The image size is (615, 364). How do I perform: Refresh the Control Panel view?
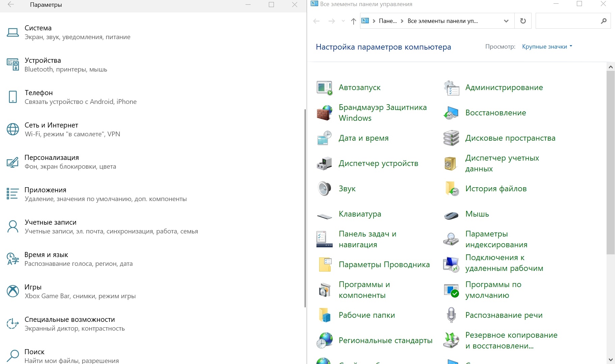click(523, 21)
